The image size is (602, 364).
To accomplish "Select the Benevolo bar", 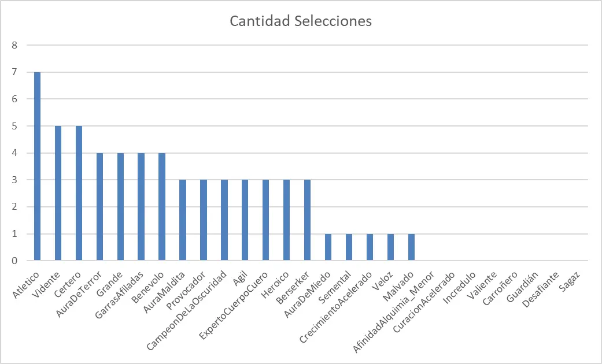I will (x=162, y=207).
